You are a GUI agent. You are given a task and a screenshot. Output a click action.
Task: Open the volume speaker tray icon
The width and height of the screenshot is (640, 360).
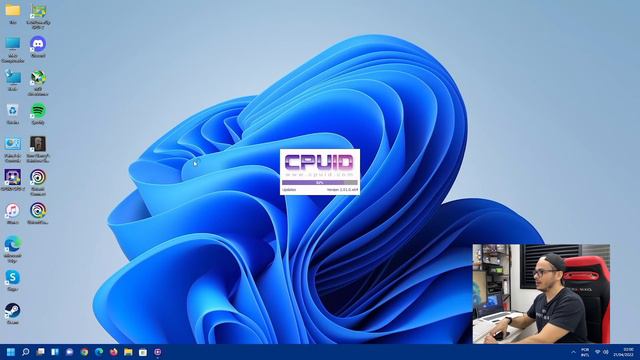(606, 352)
